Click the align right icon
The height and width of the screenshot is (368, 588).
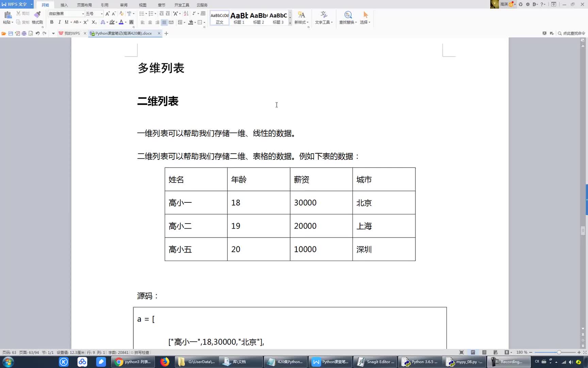157,22
